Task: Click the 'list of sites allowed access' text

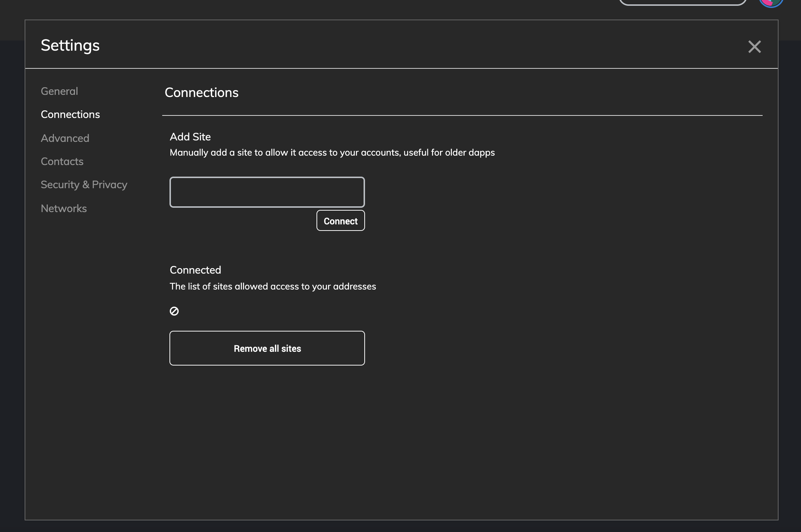Action: [273, 287]
